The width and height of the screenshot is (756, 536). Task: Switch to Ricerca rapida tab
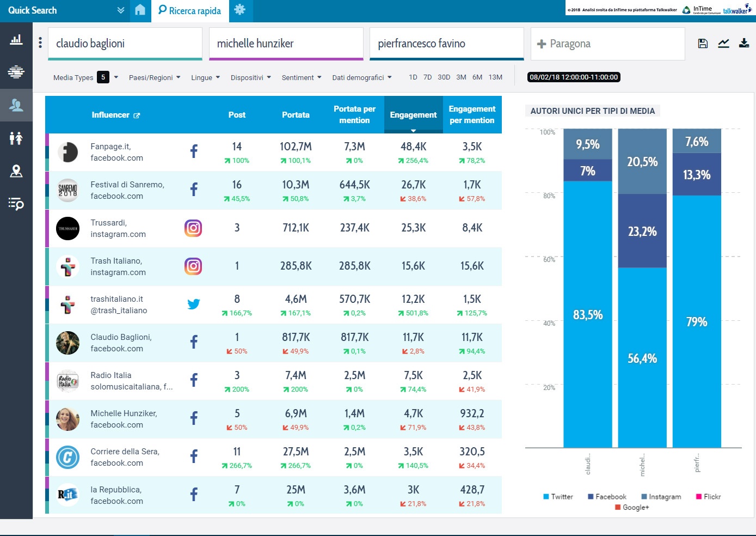(x=190, y=10)
